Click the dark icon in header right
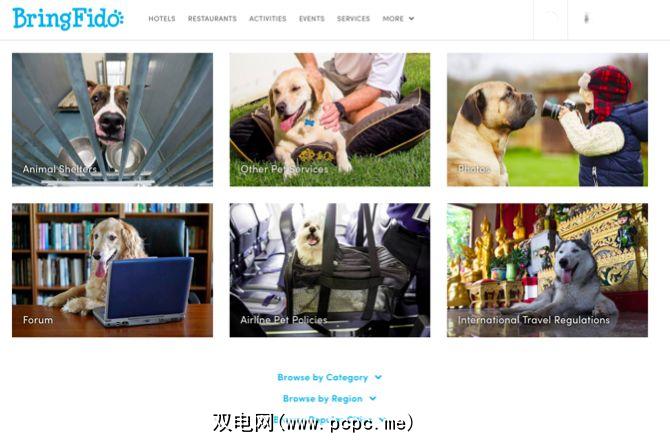 586,18
